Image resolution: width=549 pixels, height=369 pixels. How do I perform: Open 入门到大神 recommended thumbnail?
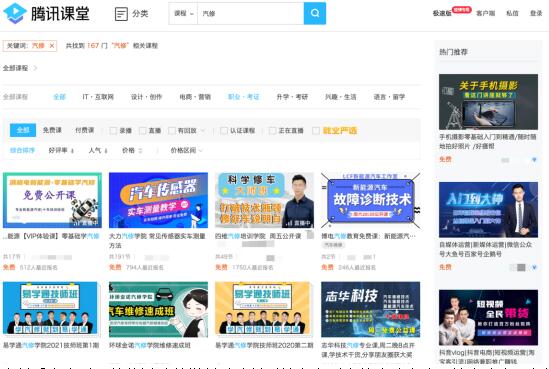coord(488,210)
